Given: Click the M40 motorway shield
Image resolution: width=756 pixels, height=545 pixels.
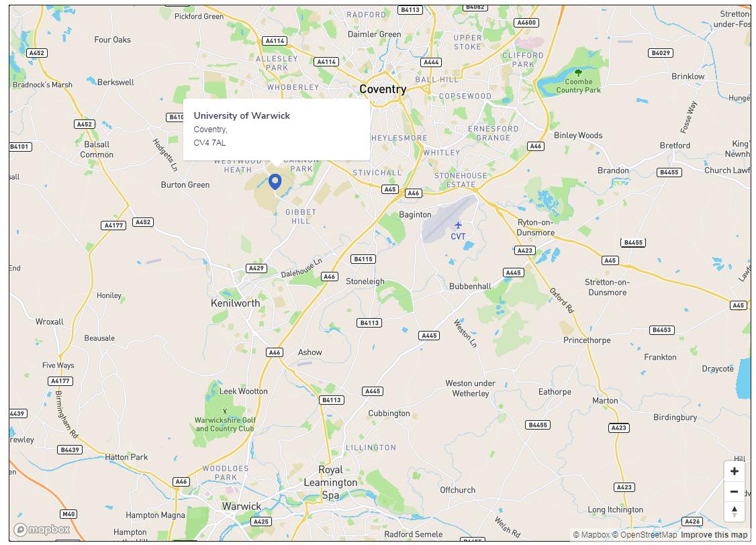Looking at the screenshot, I should click(x=68, y=514).
